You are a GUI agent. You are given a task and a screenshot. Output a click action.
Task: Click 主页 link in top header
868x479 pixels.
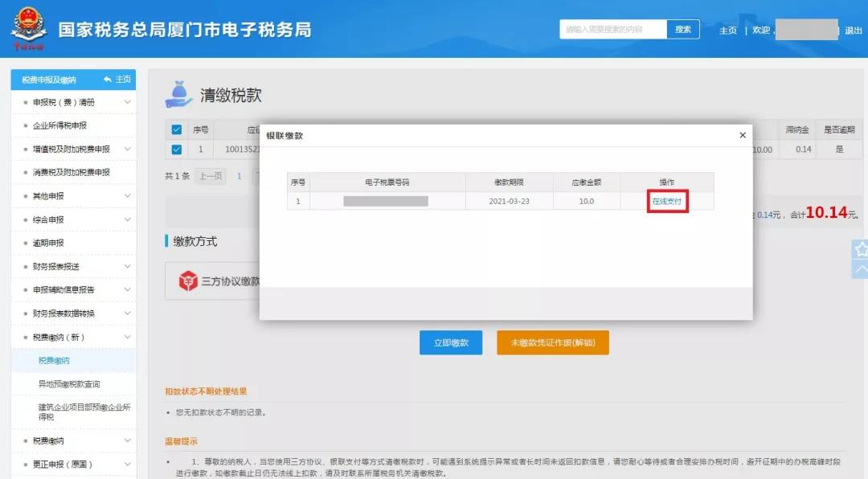click(x=728, y=31)
